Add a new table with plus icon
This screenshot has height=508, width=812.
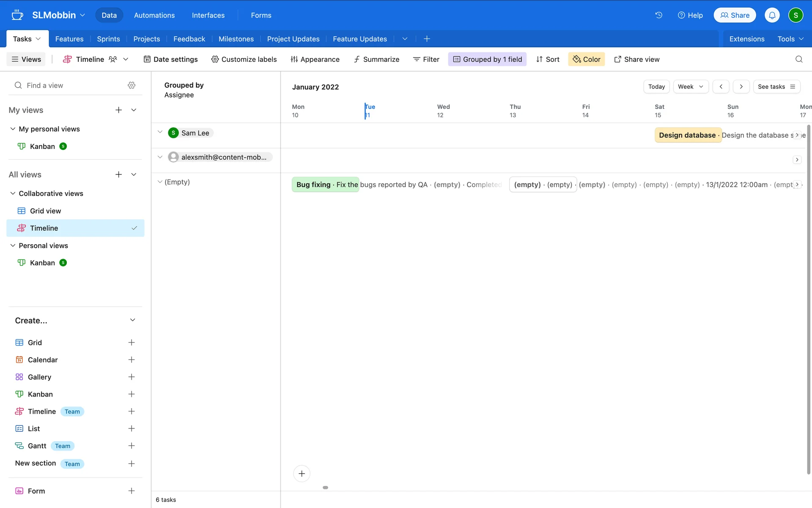click(x=427, y=39)
